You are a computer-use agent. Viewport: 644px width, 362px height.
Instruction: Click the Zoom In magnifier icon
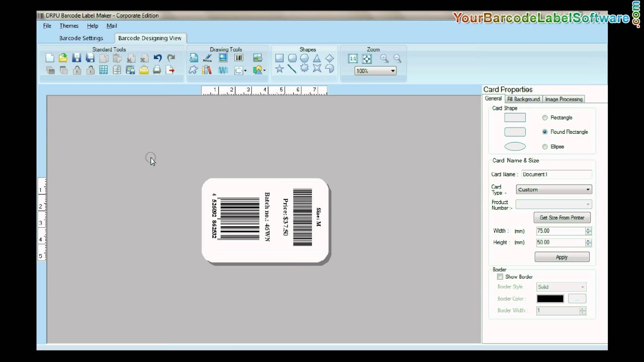pos(384,59)
